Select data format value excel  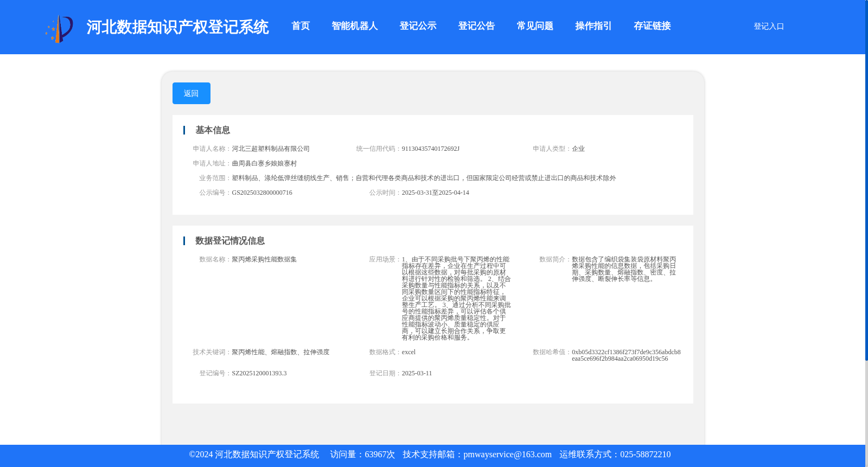click(x=409, y=352)
